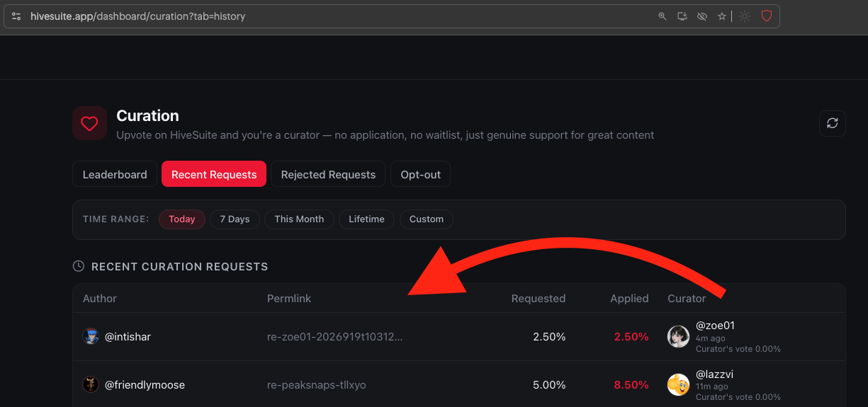Choose the Custom time range
The image size is (868, 407).
click(x=427, y=219)
